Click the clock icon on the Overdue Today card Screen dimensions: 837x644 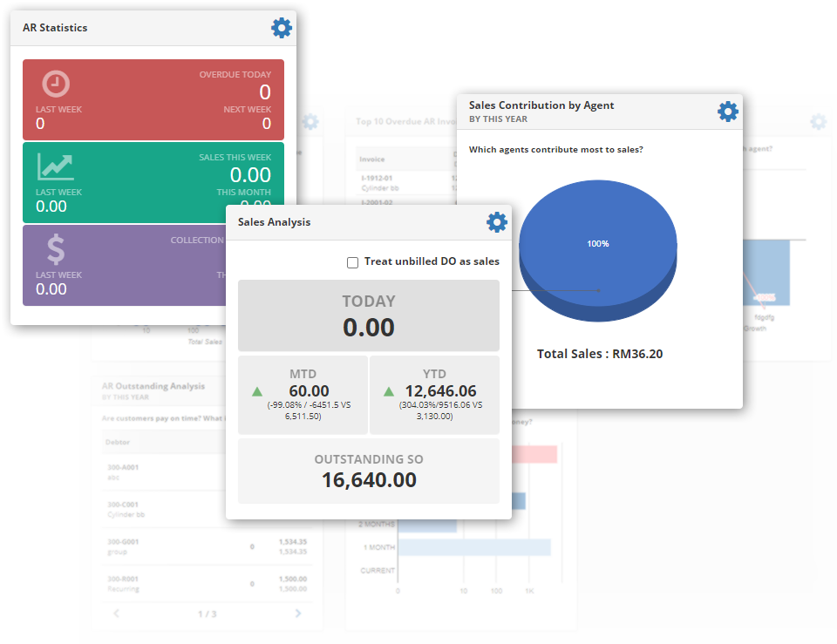point(54,85)
